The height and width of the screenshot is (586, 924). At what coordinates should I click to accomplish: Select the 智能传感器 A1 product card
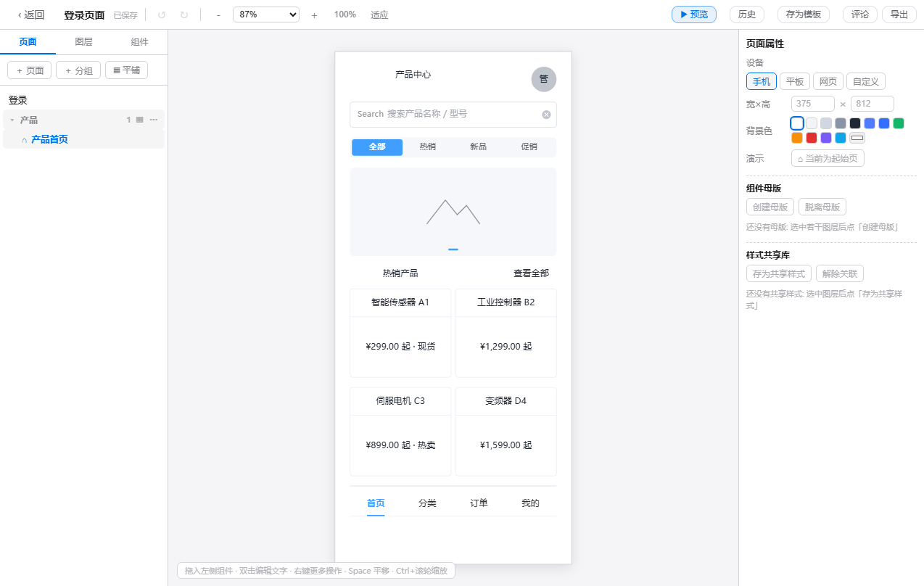tap(400, 333)
